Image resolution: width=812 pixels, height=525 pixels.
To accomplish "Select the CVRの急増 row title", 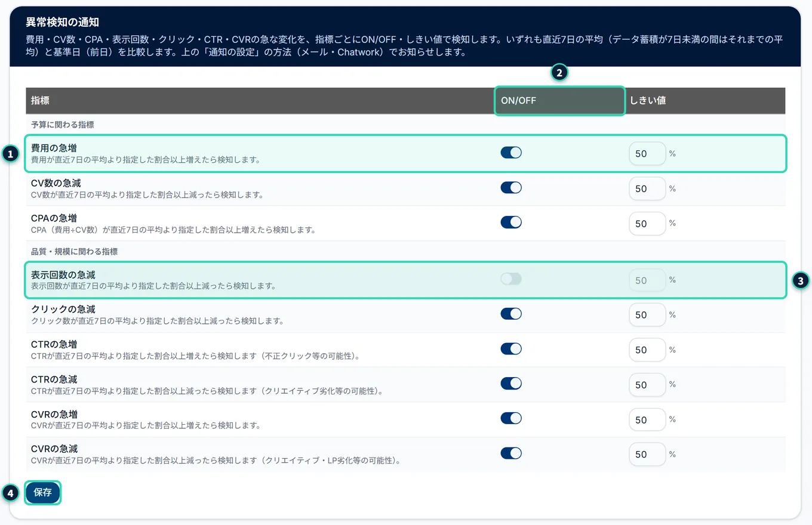I will (x=54, y=414).
